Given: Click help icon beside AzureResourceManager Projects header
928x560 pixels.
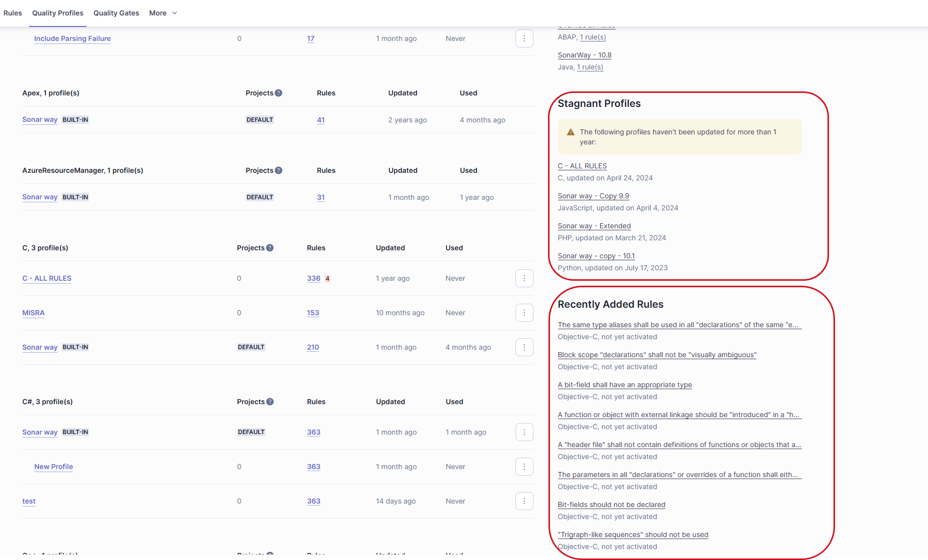Looking at the screenshot, I should (278, 170).
